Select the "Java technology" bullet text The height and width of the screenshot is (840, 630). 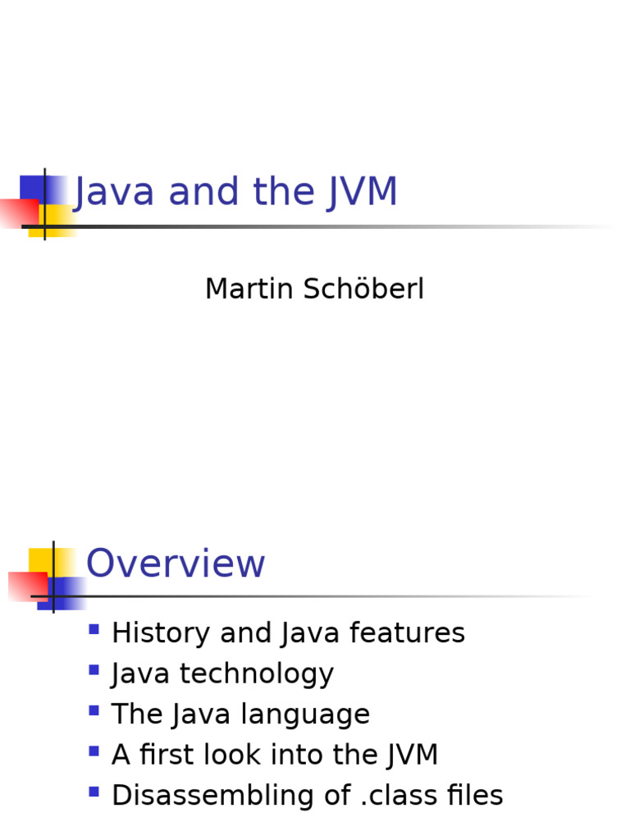click(x=222, y=674)
